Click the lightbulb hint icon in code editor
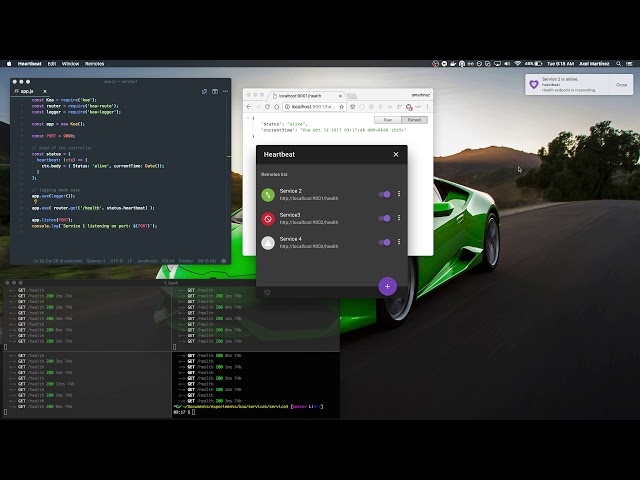640x480 pixels. 35,202
